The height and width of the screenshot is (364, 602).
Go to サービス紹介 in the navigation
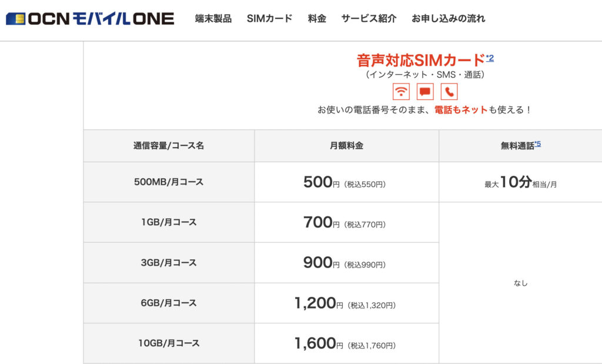pyautogui.click(x=369, y=18)
